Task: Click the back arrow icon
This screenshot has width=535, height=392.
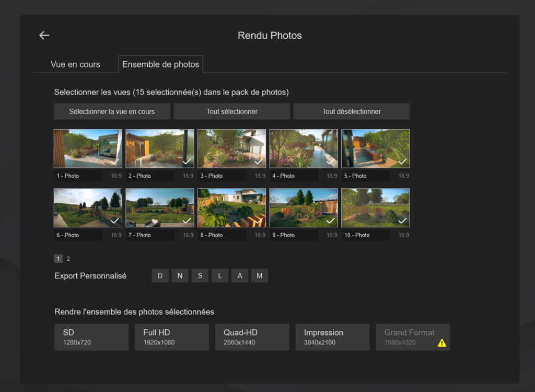Action: click(44, 36)
